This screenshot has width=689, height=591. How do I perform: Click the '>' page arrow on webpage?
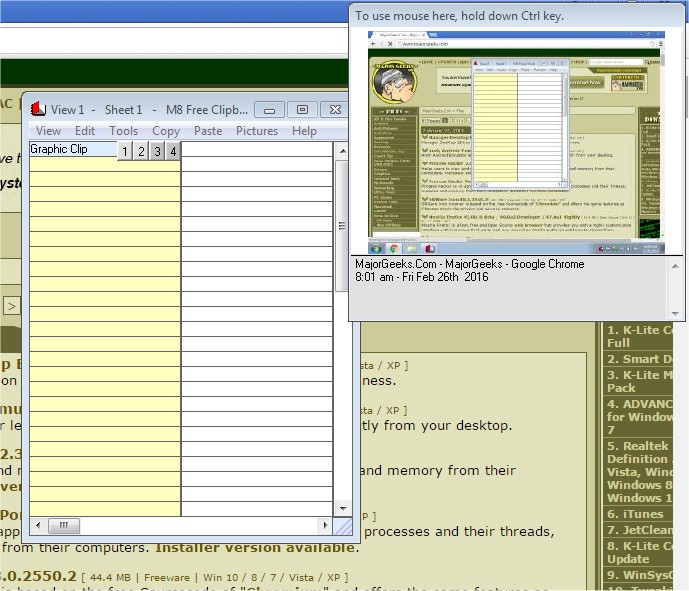pyautogui.click(x=12, y=306)
